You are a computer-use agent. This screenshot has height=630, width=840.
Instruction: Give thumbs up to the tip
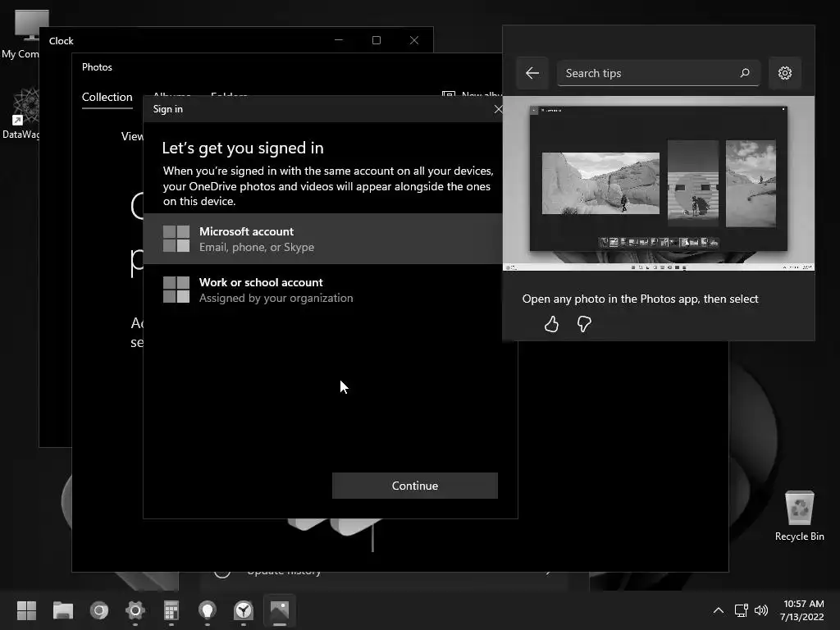[551, 324]
